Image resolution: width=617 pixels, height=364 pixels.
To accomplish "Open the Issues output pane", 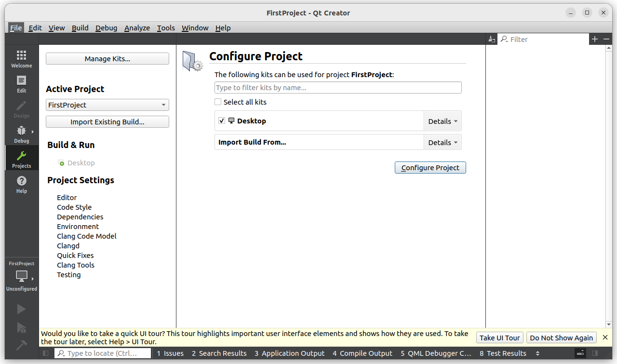I will [x=170, y=353].
